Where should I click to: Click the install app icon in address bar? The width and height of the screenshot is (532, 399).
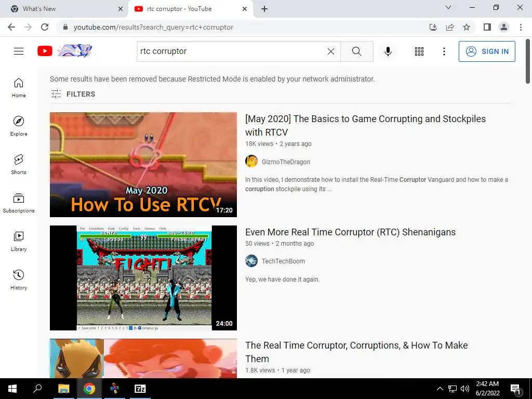433,27
